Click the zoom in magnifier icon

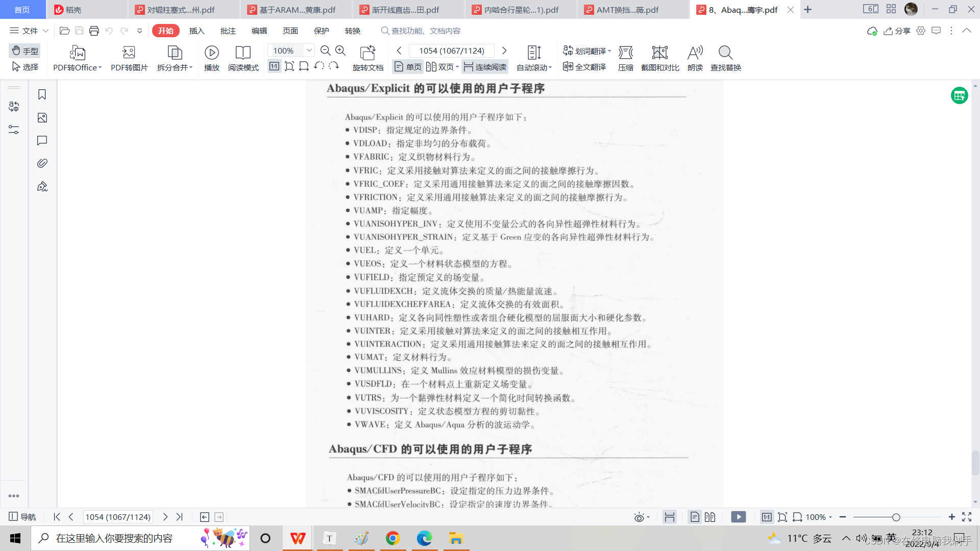point(340,51)
